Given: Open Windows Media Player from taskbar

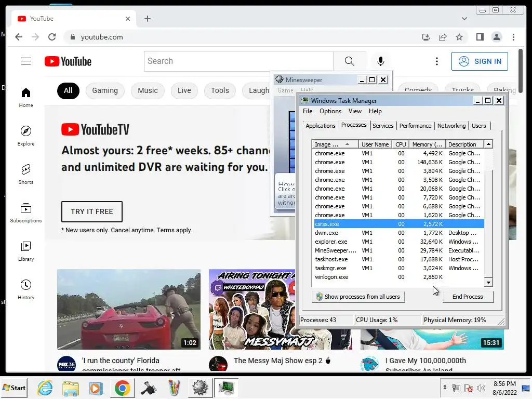Looking at the screenshot, I should pos(96,388).
